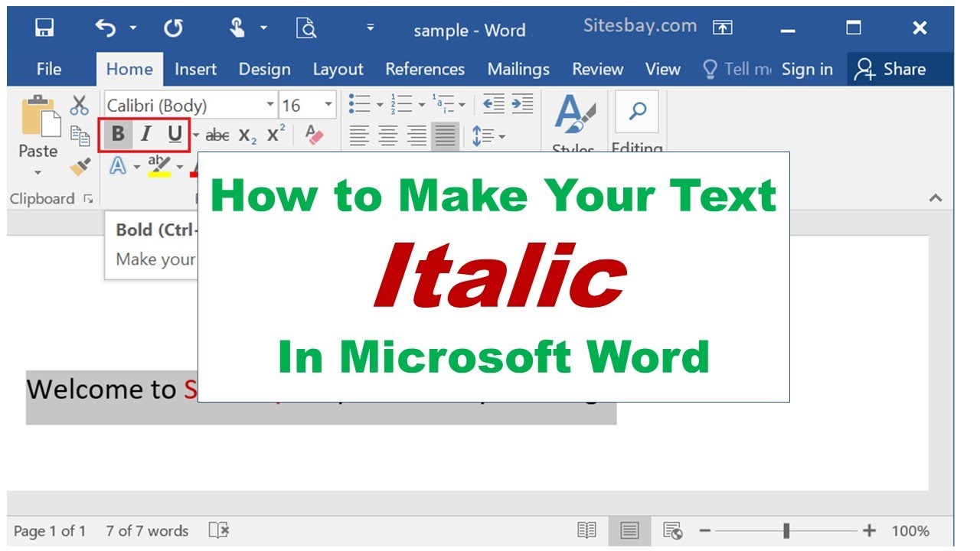Toggle Underline formatting
980x551 pixels.
[x=175, y=135]
